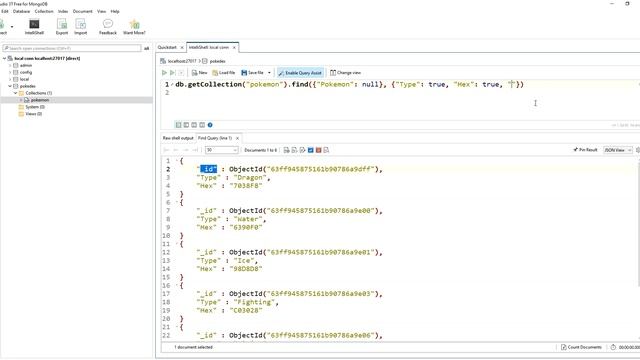Viewport: 640px width, 360px height.
Task: Click the 'aA' case toggle beside connection search
Action: click(147, 48)
